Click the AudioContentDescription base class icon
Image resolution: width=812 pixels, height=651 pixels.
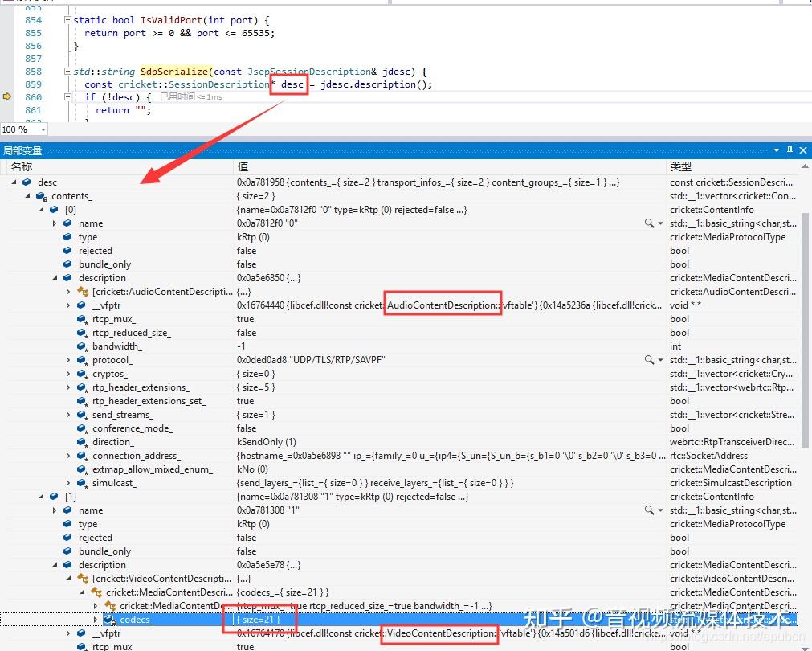coord(83,292)
